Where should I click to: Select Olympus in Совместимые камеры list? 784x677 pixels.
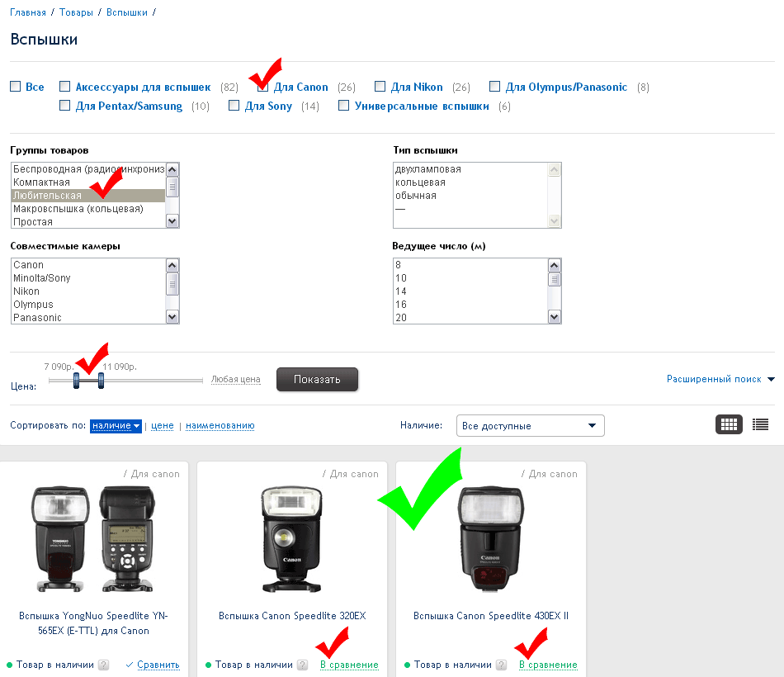coord(88,304)
